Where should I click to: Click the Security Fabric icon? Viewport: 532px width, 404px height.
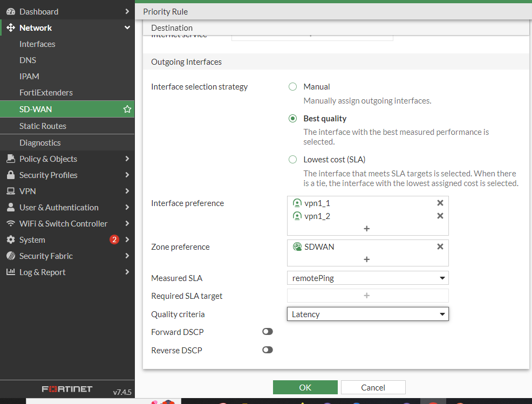coord(11,256)
